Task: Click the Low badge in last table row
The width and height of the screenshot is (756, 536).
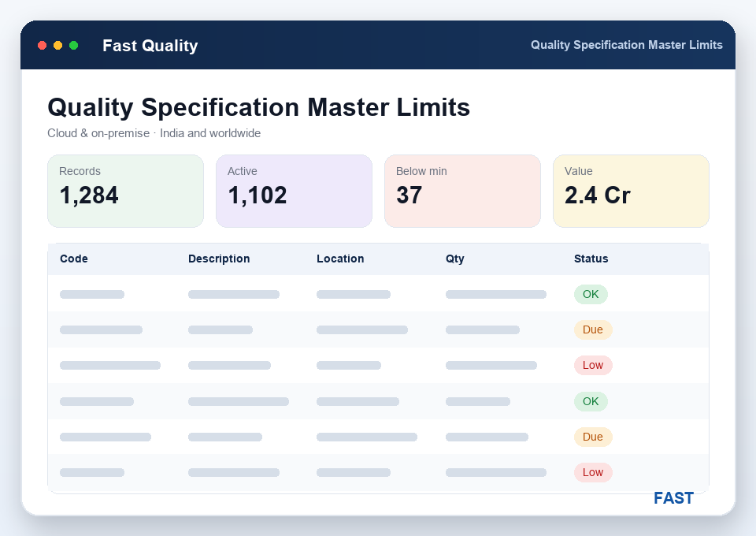Action: click(x=593, y=472)
